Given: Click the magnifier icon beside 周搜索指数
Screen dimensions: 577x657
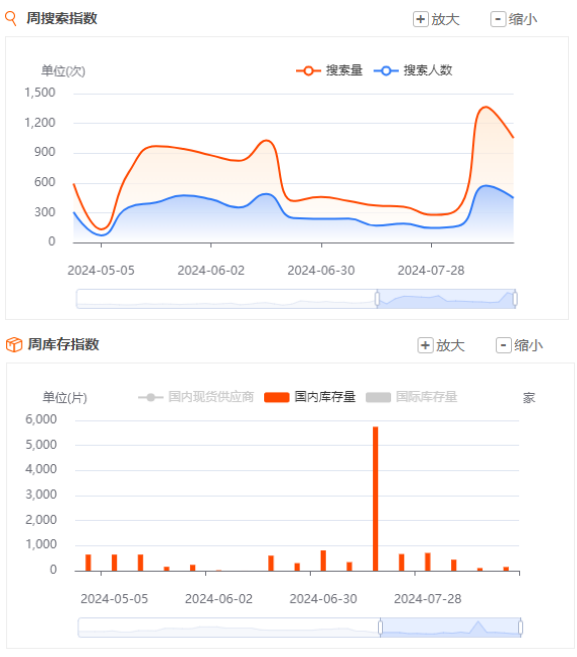Looking at the screenshot, I should point(11,18).
